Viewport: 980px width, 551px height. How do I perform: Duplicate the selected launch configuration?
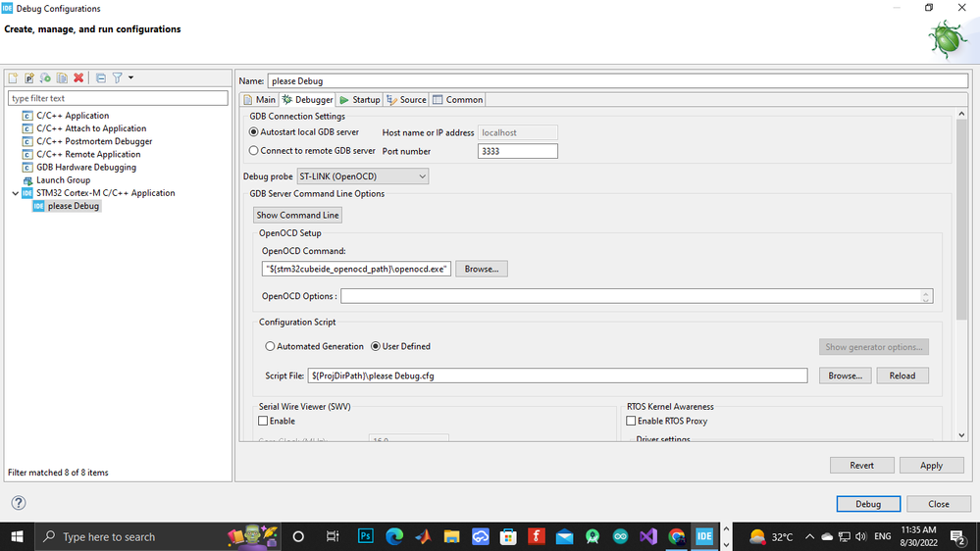click(62, 78)
